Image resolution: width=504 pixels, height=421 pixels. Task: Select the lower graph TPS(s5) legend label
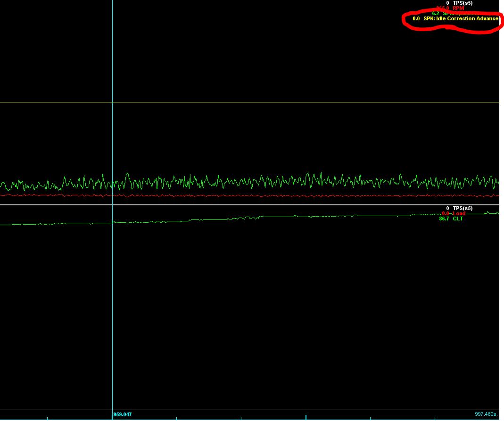pos(463,208)
